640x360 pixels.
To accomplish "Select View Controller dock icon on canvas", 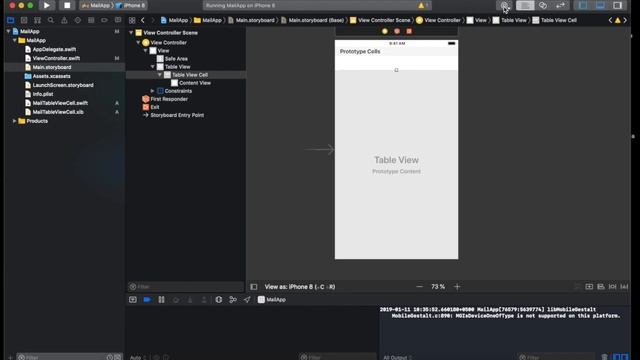I will point(384,31).
